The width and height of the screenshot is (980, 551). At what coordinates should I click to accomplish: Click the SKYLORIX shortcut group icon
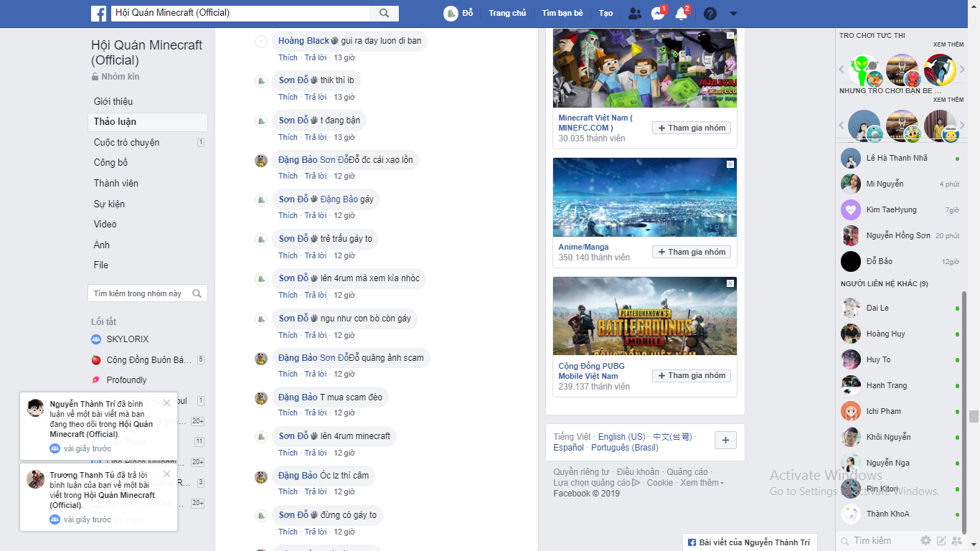96,339
